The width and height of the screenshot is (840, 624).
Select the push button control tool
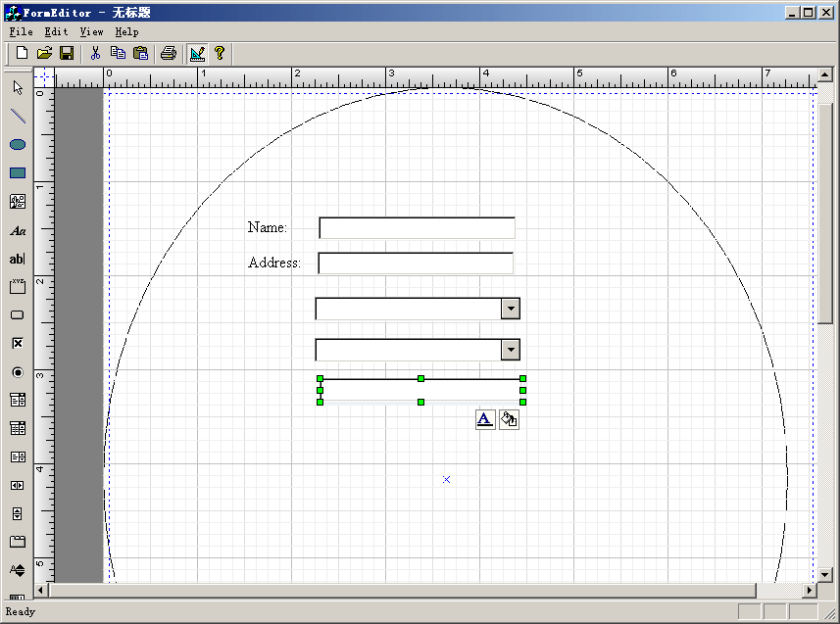click(x=18, y=315)
